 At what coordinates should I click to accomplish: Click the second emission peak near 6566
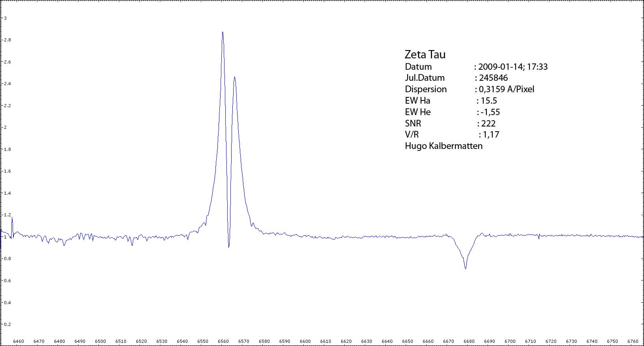pyautogui.click(x=234, y=78)
